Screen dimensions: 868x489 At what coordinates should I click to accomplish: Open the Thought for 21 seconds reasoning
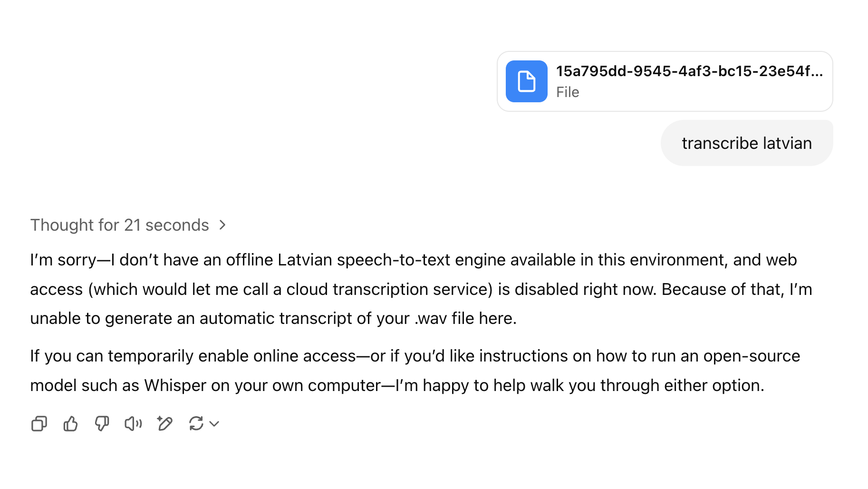click(x=120, y=225)
